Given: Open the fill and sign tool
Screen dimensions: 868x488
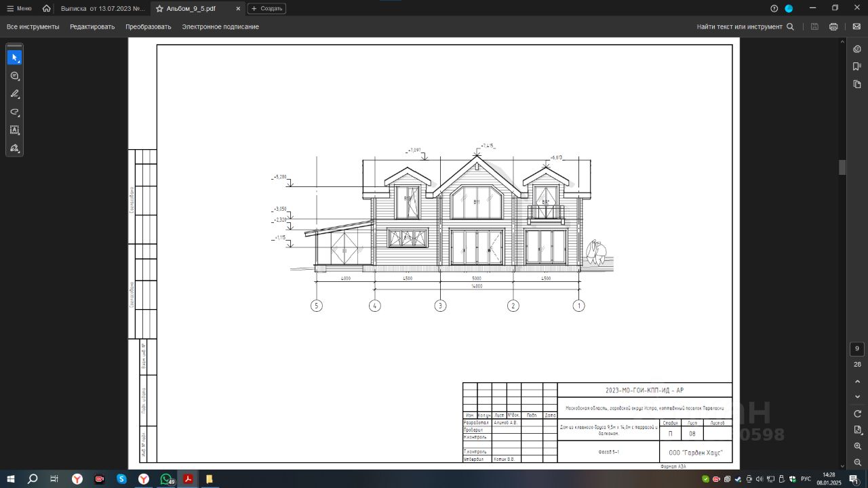Looking at the screenshot, I should coord(14,148).
